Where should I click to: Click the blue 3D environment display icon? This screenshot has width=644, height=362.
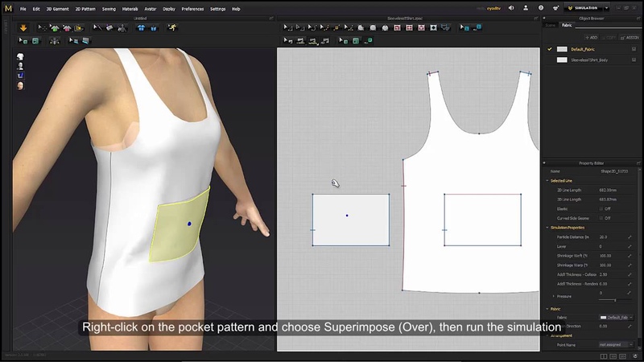pos(20,76)
